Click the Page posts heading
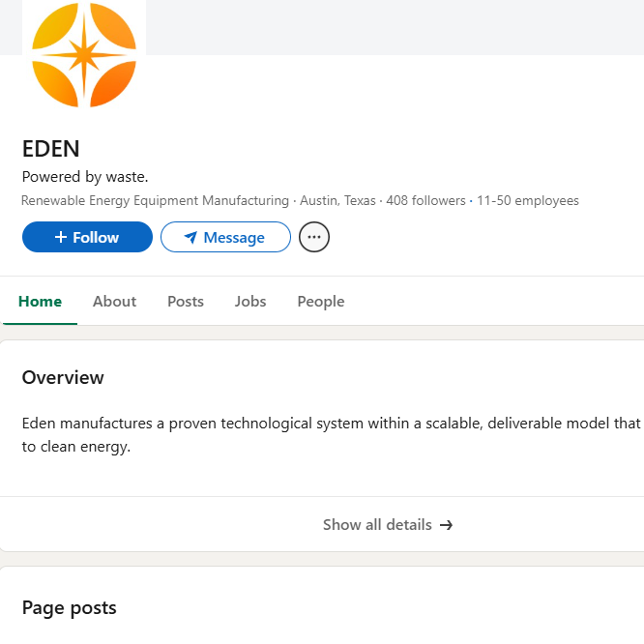The image size is (644, 644). coord(70,608)
